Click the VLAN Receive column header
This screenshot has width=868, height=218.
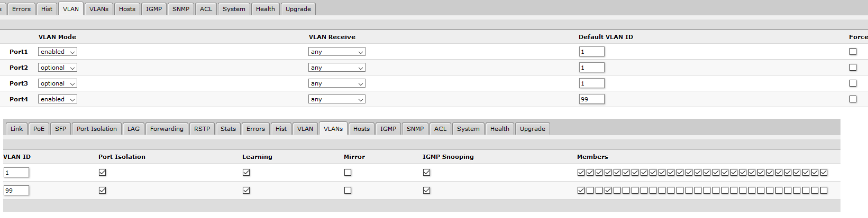point(332,37)
